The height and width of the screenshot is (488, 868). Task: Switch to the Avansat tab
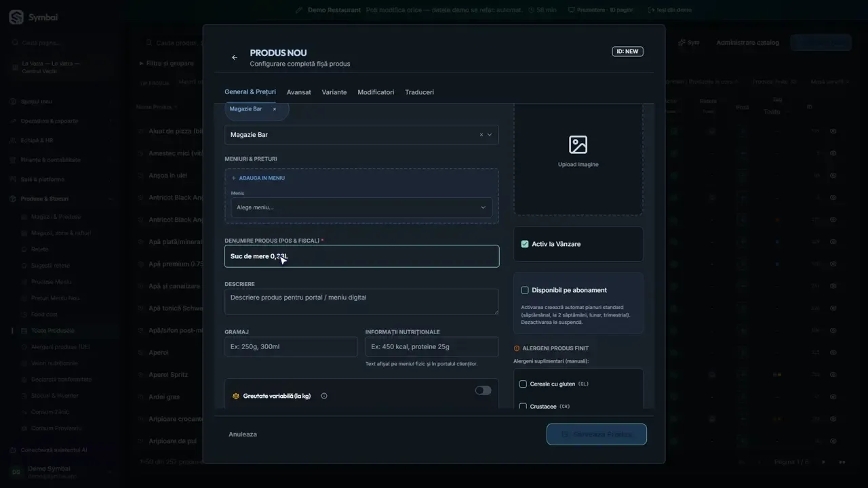[x=299, y=92]
